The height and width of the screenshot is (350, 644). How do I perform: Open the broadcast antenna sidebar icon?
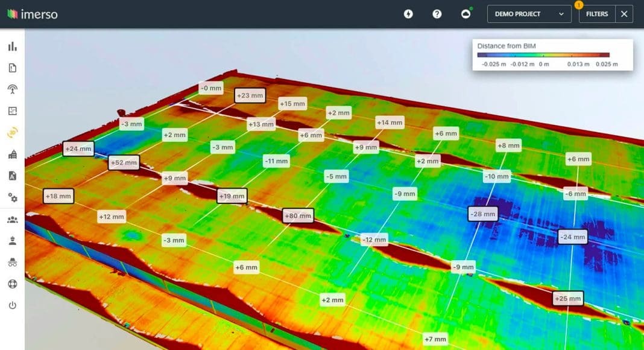click(12, 90)
